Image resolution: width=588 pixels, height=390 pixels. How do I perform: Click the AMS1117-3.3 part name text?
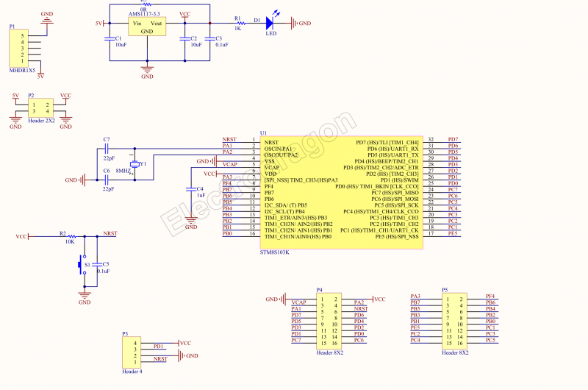point(144,14)
